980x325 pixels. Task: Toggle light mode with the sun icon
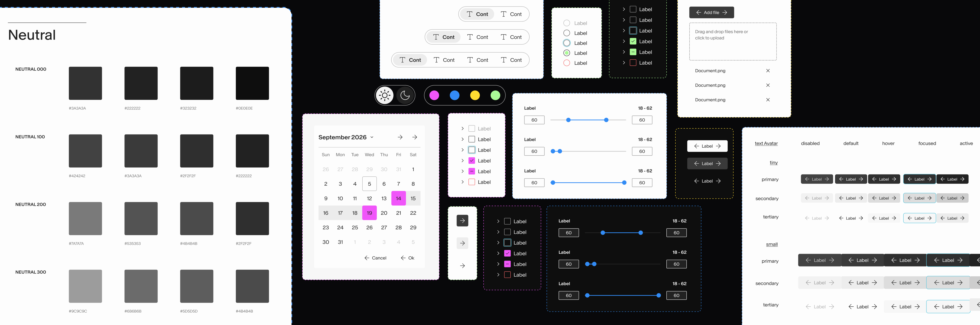click(385, 95)
